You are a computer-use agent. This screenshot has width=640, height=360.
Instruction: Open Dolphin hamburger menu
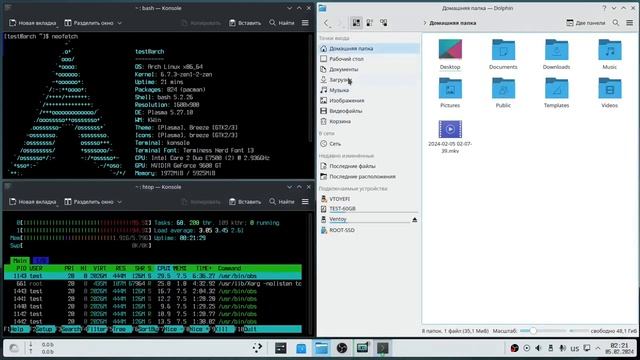[629, 23]
